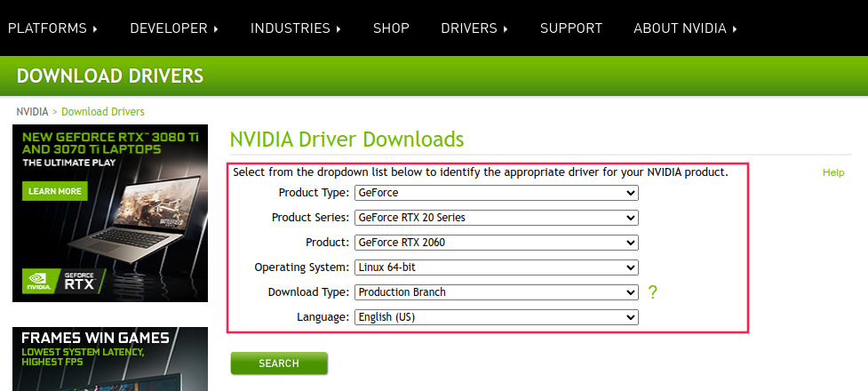Open the Product dropdown showing GeForce RTX 2060
868x391 pixels.
(496, 243)
